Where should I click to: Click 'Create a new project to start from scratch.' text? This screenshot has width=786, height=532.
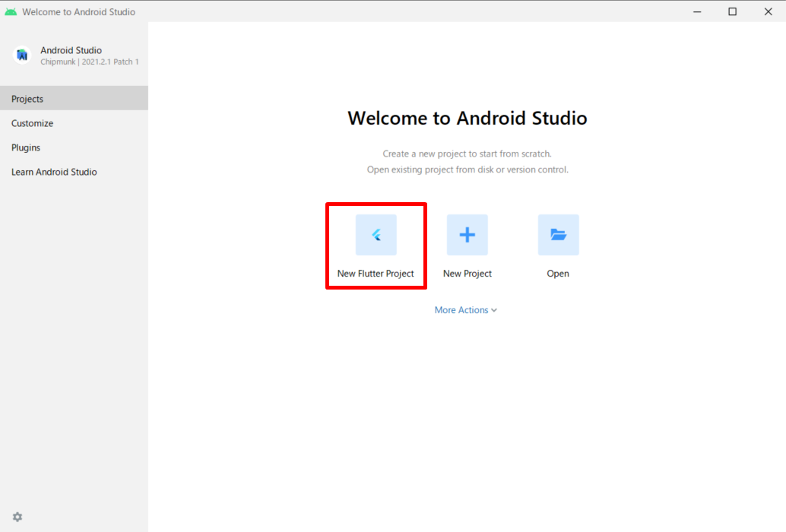[467, 154]
